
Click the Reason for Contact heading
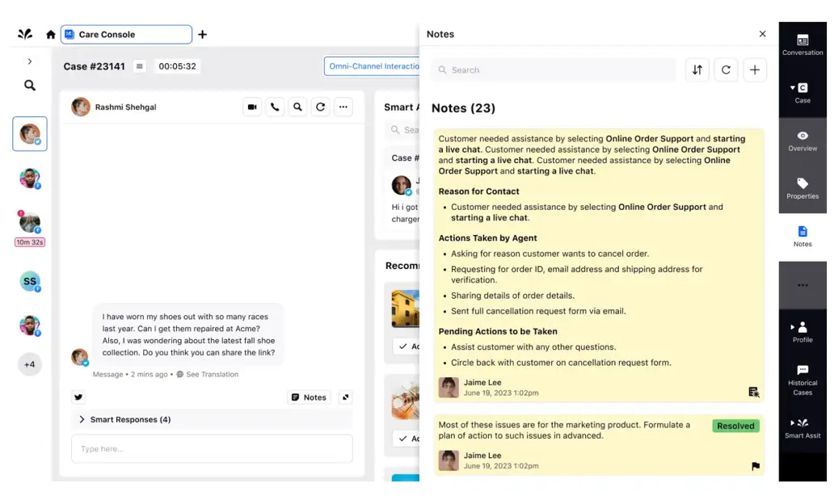(x=478, y=191)
